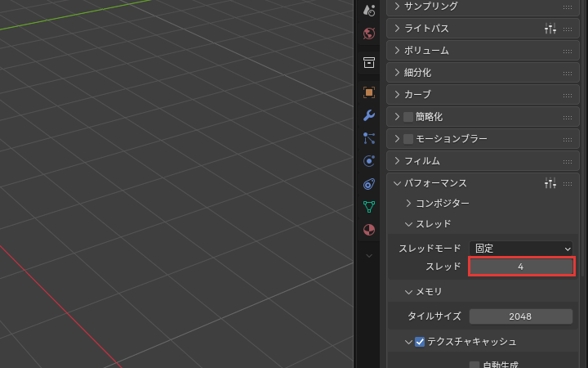The image size is (588, 368).
Task: Open the Particles properties tab
Action: point(369,138)
